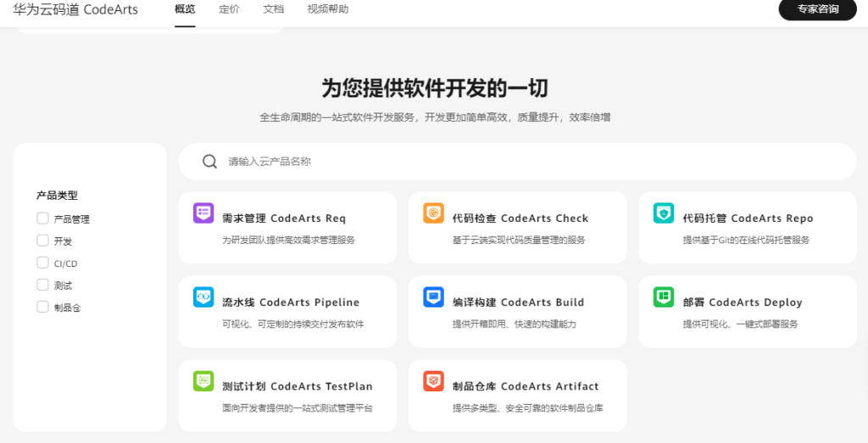The image size is (868, 443).
Task: Open 代码托管 CodeArts Repo link
Action: click(748, 219)
